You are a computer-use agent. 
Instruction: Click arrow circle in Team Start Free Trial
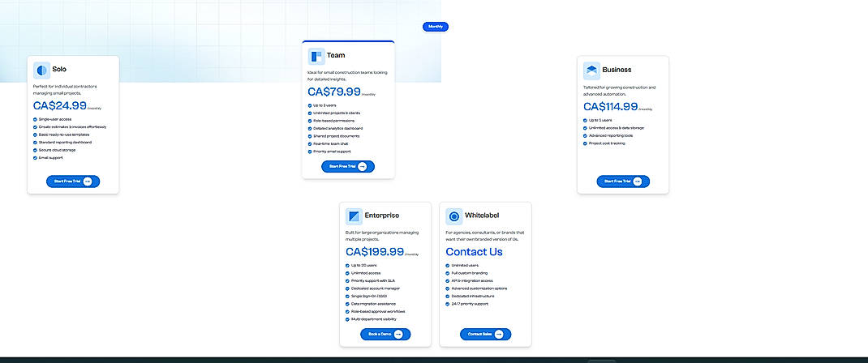(362, 166)
